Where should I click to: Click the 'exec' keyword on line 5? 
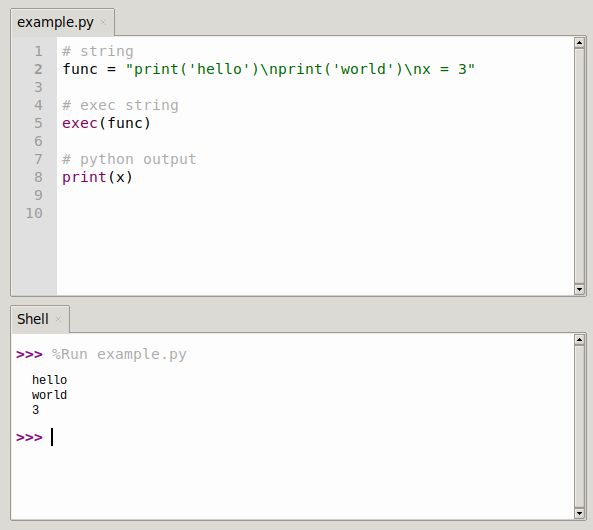(80, 123)
